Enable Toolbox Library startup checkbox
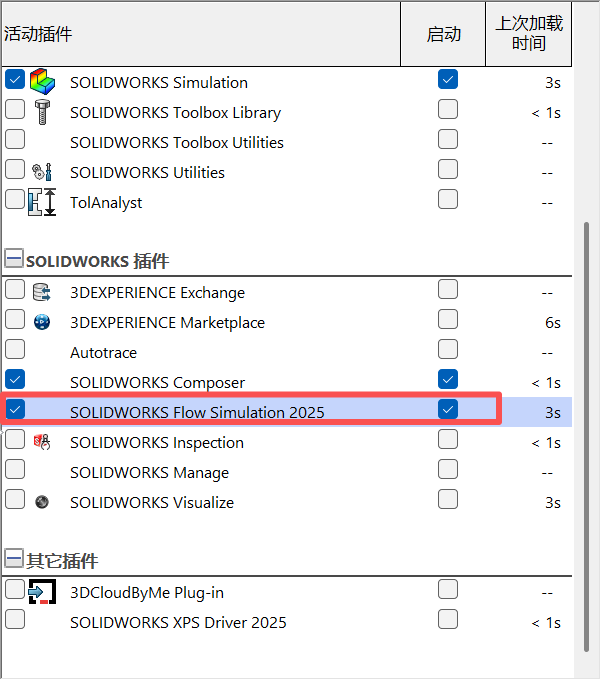This screenshot has height=680, width=600. click(448, 109)
